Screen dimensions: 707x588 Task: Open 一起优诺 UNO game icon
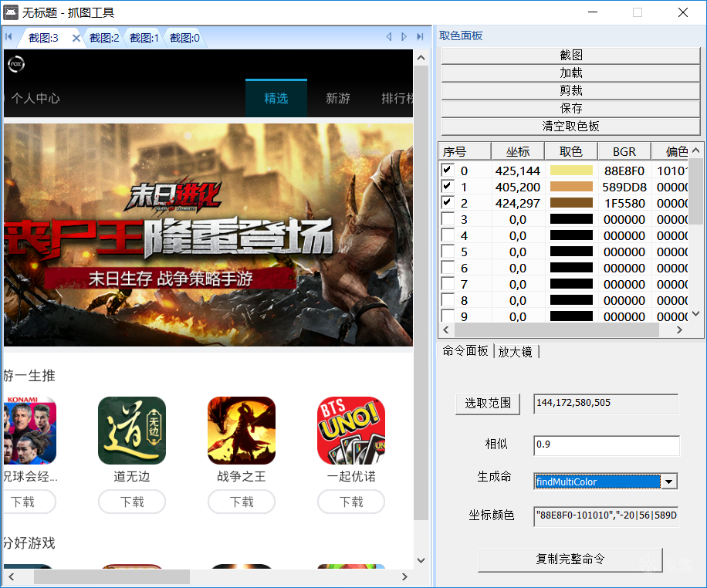(351, 431)
